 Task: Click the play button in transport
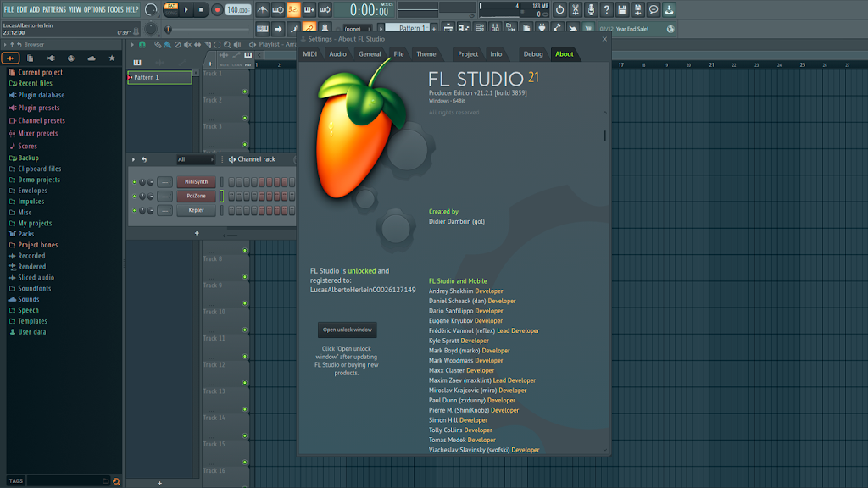[186, 9]
